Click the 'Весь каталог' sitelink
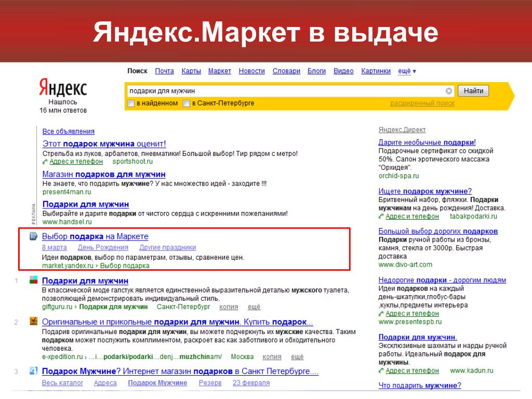This screenshot has height=399, width=532. [x=62, y=383]
